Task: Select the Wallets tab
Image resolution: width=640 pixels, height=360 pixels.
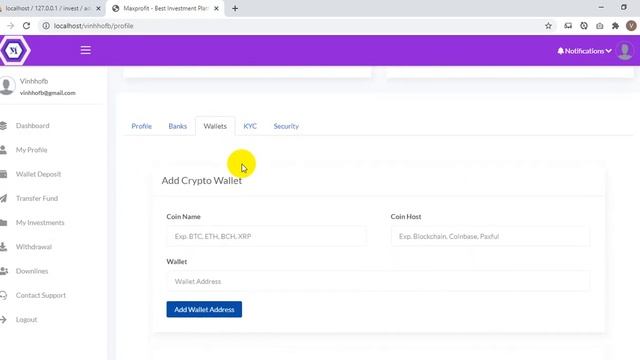Action: [215, 126]
